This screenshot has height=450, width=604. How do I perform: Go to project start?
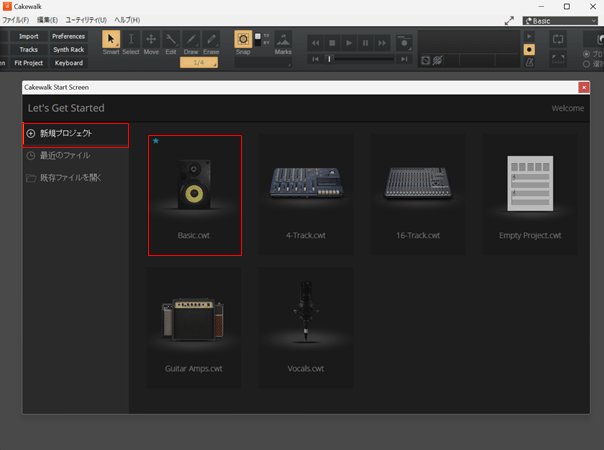point(315,59)
